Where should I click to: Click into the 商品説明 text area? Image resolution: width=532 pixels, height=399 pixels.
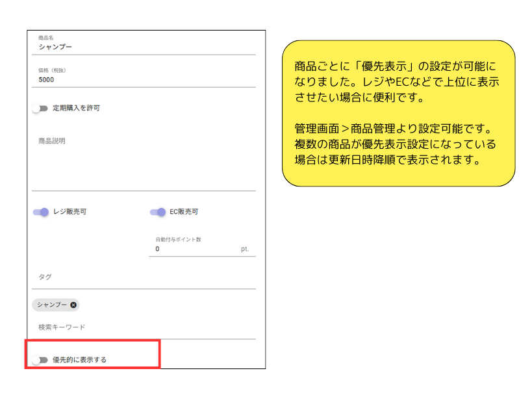pyautogui.click(x=144, y=162)
